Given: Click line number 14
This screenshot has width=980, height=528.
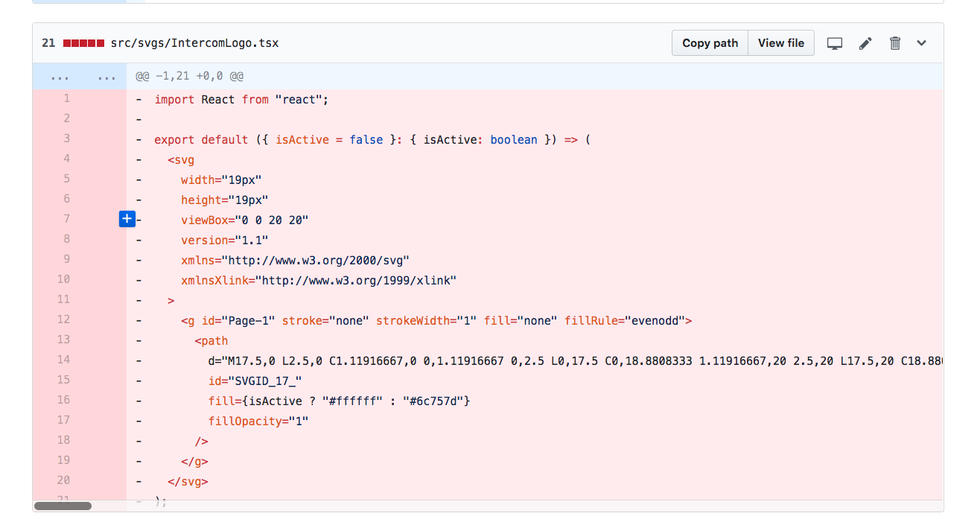Looking at the screenshot, I should pyautogui.click(x=63, y=360).
